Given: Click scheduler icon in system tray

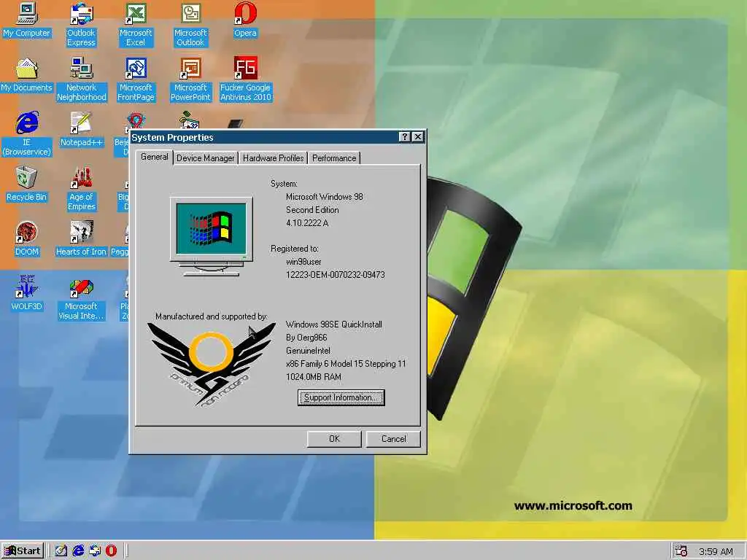Looking at the screenshot, I should pos(681,551).
